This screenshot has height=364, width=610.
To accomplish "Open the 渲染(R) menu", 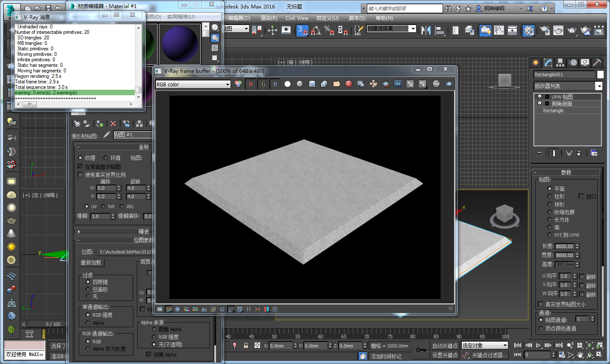I will point(269,18).
